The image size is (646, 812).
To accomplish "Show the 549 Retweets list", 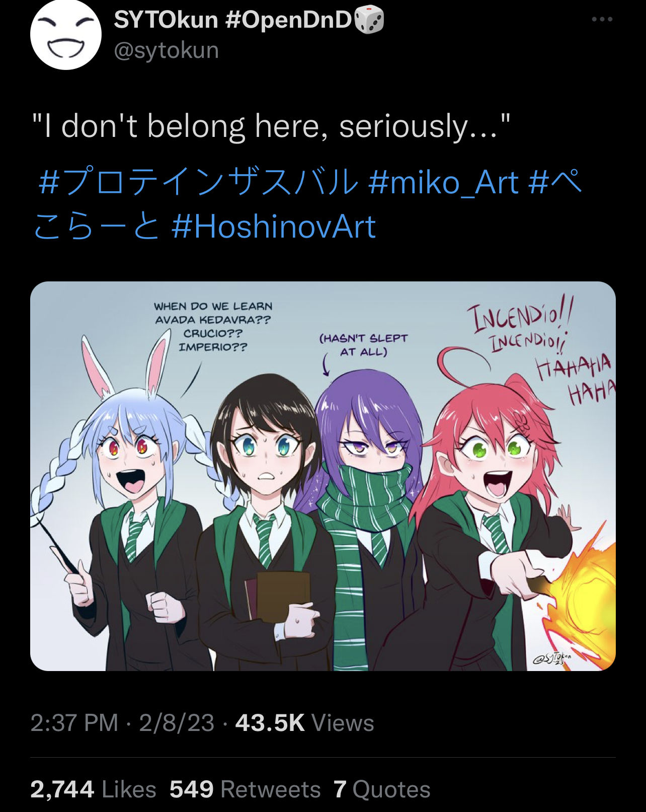I will pos(245,789).
